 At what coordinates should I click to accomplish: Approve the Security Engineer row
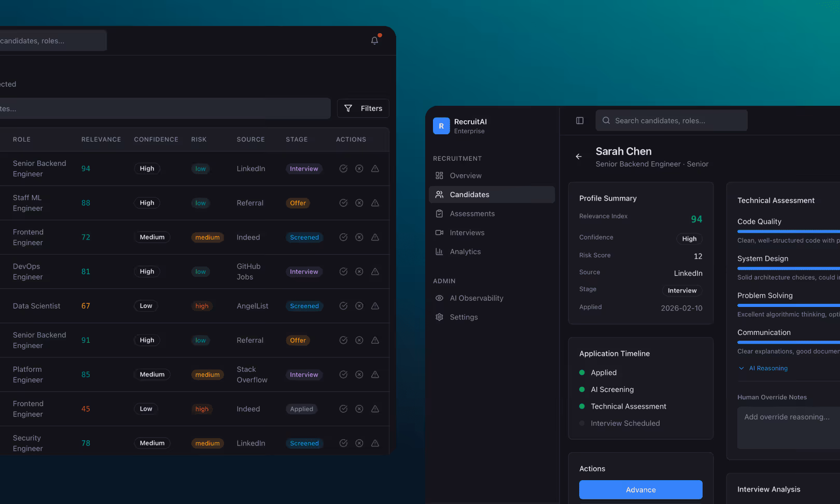point(343,443)
